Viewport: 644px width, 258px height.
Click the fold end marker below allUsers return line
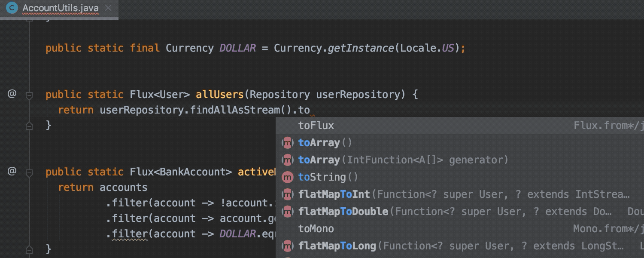click(x=29, y=126)
